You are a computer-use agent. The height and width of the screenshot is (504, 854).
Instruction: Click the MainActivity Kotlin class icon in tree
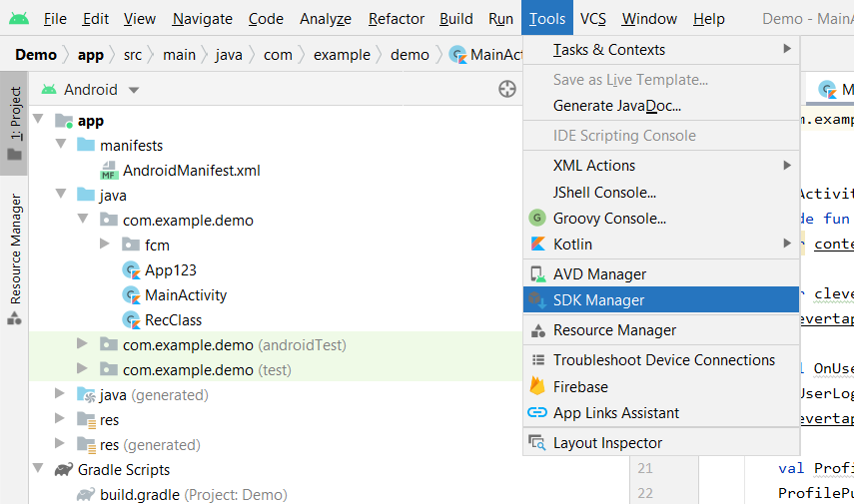click(x=131, y=295)
